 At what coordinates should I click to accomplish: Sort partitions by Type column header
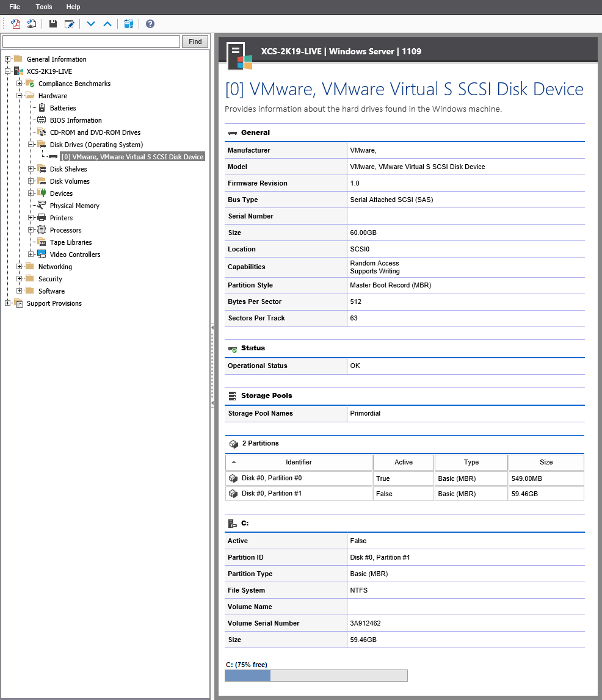point(471,462)
